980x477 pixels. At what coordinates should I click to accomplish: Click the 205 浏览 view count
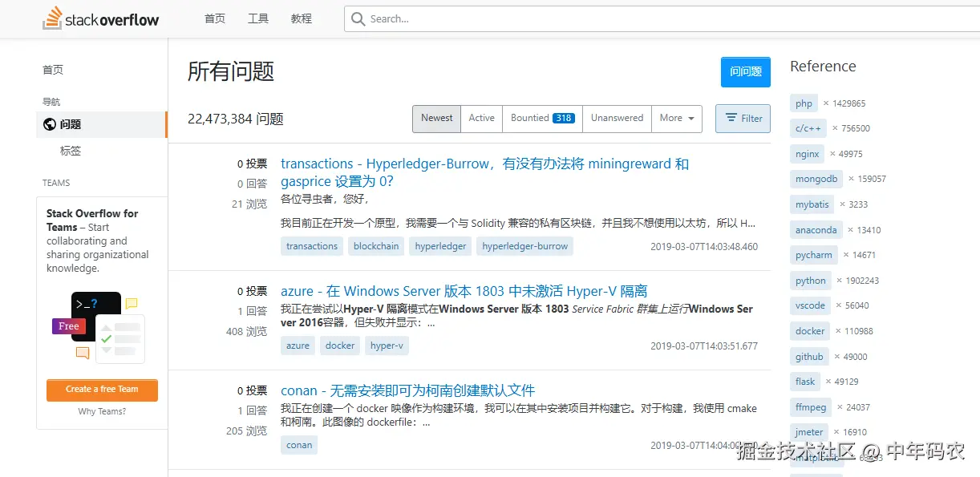pos(246,431)
